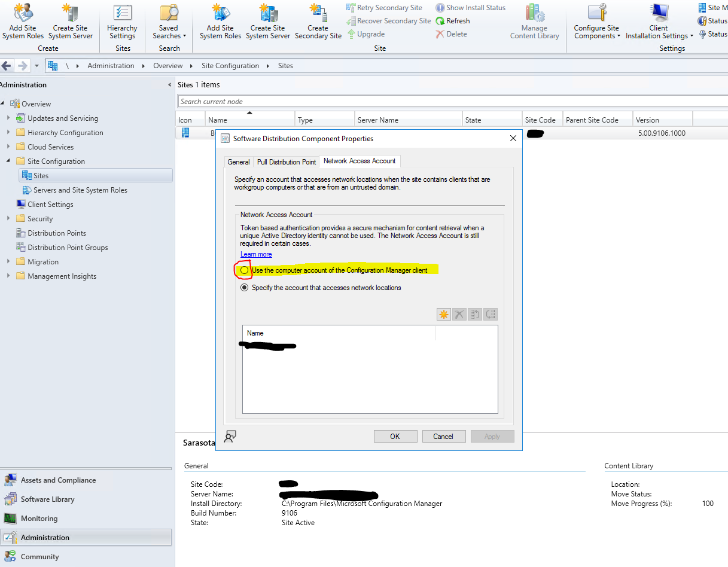Click Create Site System Server in Create group
Screen dimensions: 728x567
(71, 21)
